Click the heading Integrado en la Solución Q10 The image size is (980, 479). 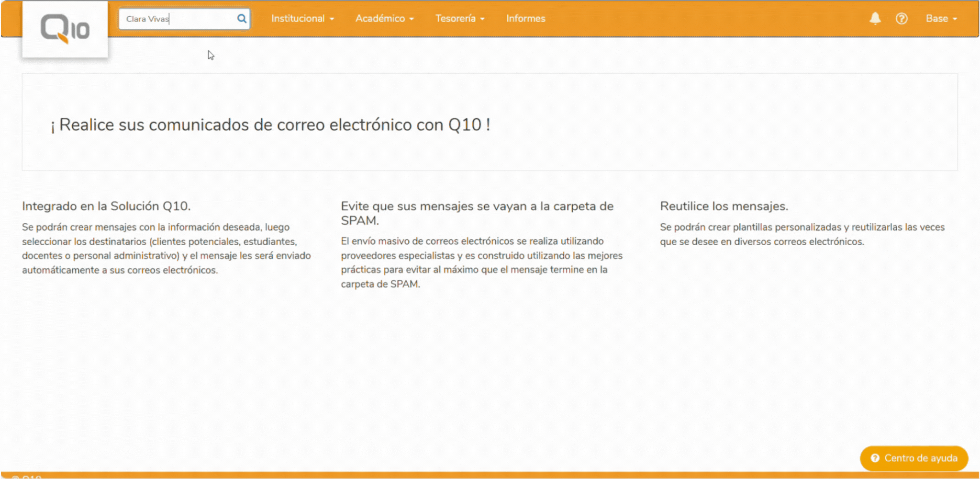[x=106, y=206]
